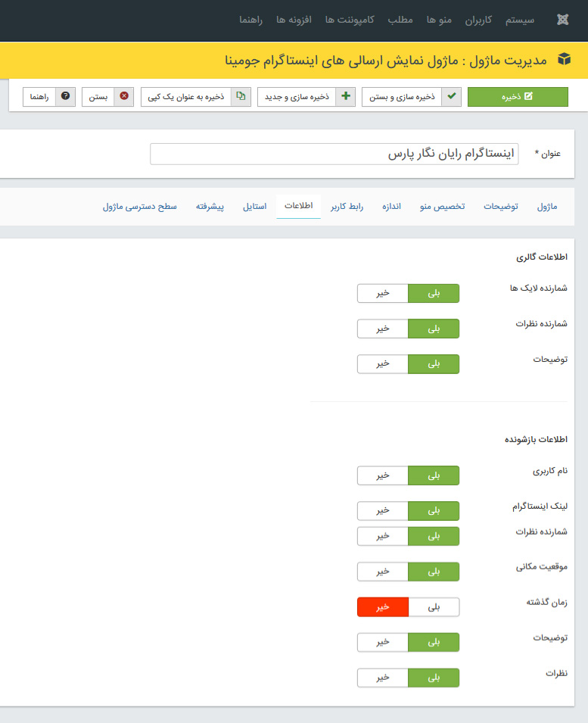The height and width of the screenshot is (723, 588).
Task: Click the green ذخیره save button
Action: click(518, 97)
